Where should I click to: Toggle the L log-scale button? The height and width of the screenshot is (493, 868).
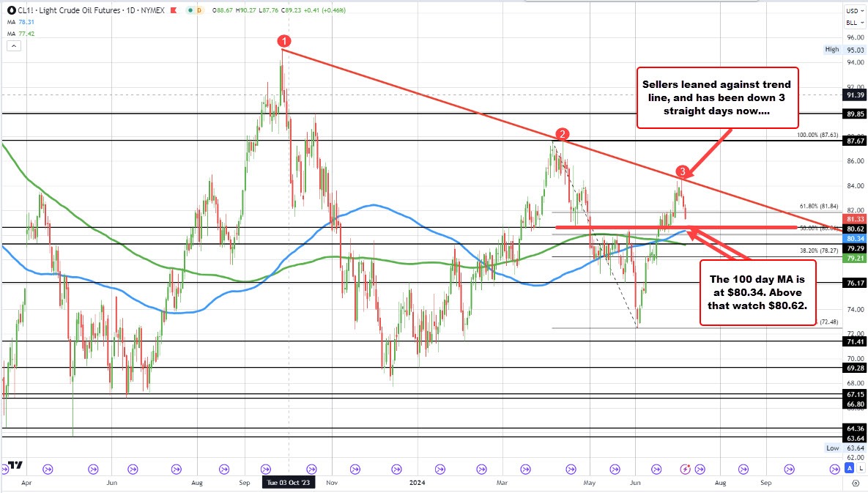(x=861, y=469)
